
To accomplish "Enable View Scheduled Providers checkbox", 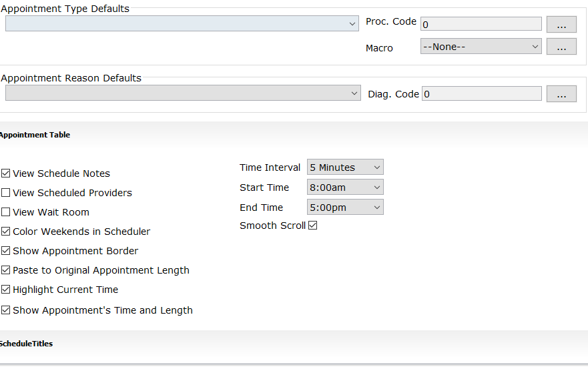I will coord(6,193).
